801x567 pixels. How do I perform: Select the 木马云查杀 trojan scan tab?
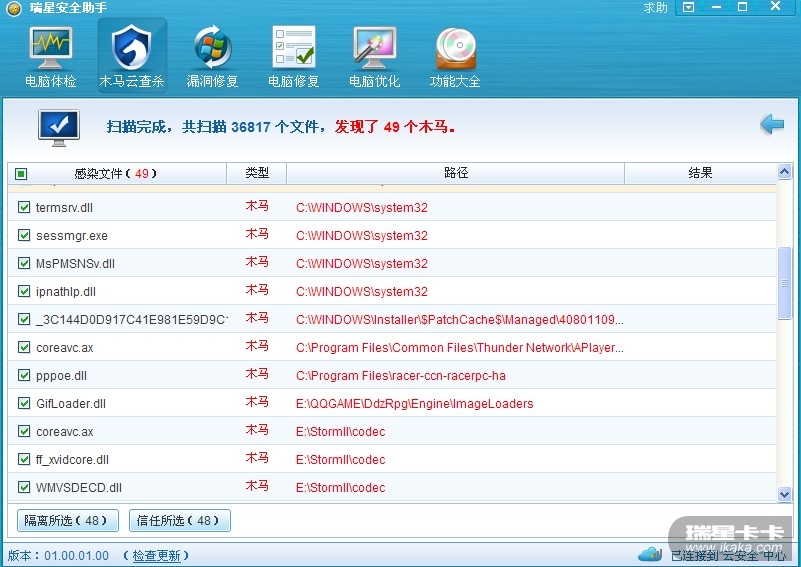132,57
